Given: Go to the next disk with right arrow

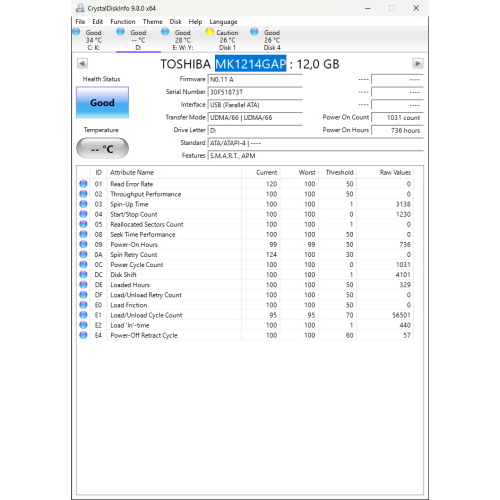Looking at the screenshot, I should coord(418,63).
